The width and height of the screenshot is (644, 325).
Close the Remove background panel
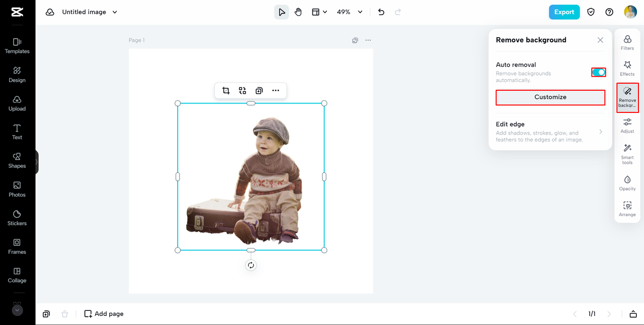(600, 40)
